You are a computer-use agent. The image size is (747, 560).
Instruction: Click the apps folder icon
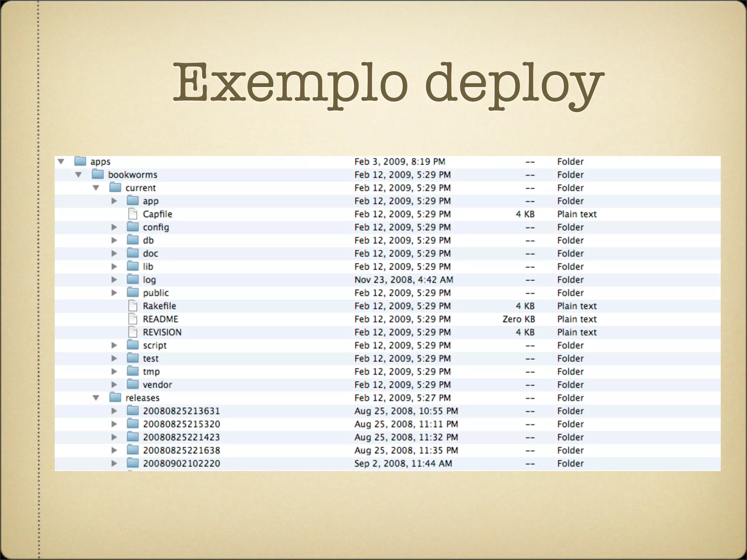click(80, 161)
